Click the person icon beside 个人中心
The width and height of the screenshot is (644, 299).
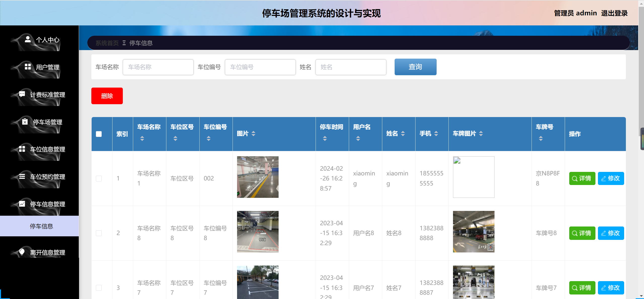pyautogui.click(x=28, y=39)
